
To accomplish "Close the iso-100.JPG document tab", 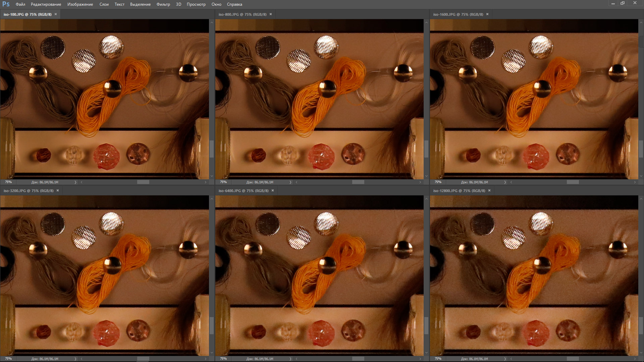I will 56,14.
